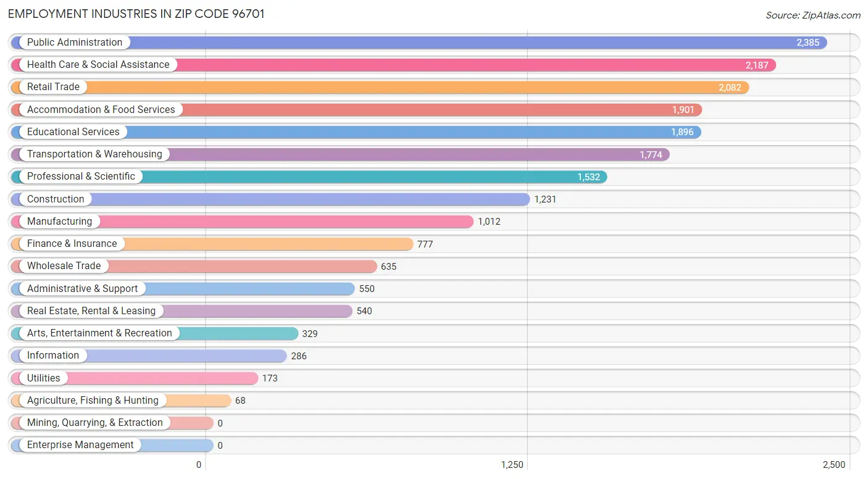Click the Public Administration bar label
This screenshot has height=479, width=868.
click(75, 43)
